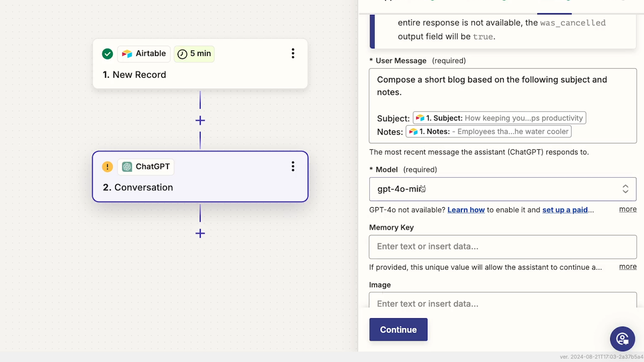
Task: Click the Memory Key input field
Action: click(503, 247)
